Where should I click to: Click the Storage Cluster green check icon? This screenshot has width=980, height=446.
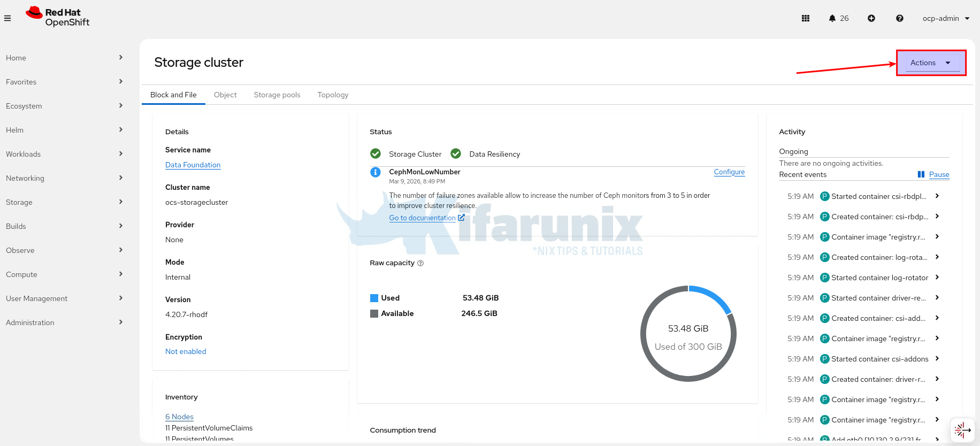point(376,154)
